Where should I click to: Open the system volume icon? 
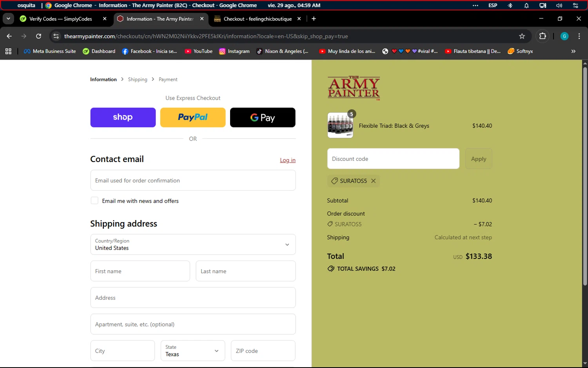pos(559,5)
